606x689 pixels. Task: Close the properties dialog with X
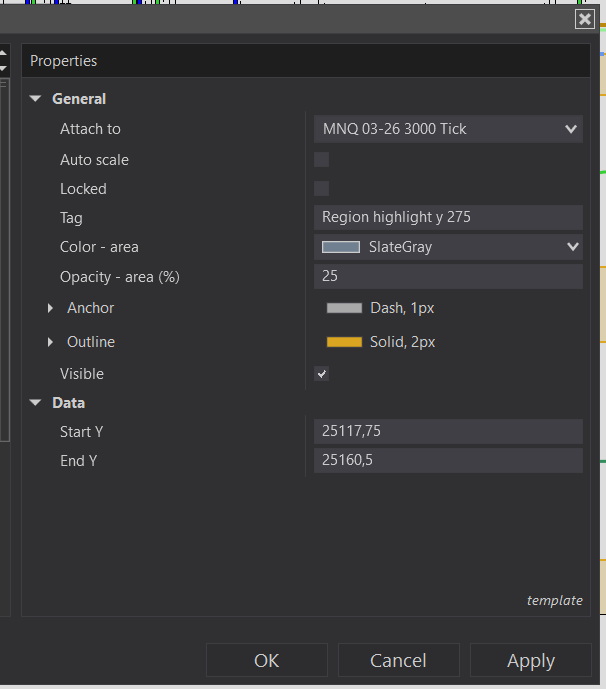pyautogui.click(x=585, y=19)
